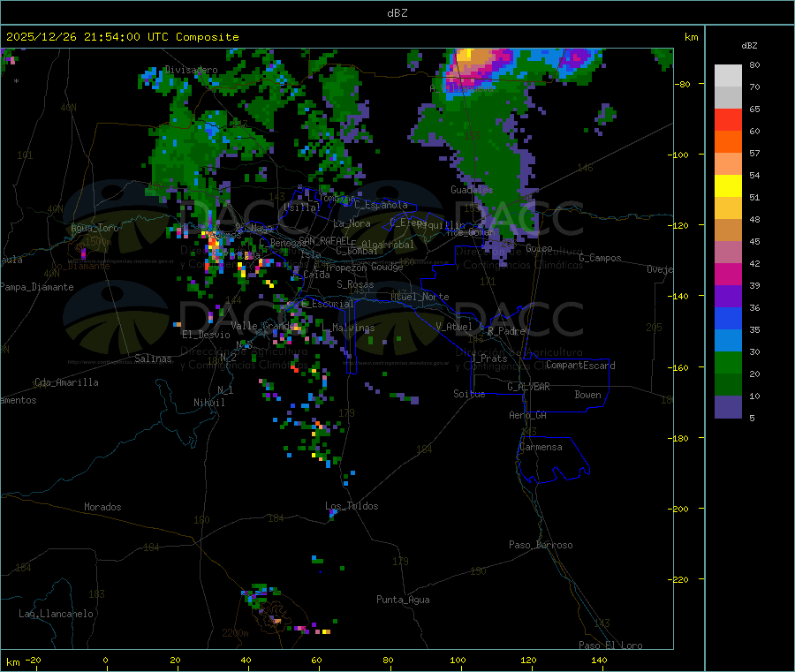Click the -200 km vertical axis tick

point(678,509)
